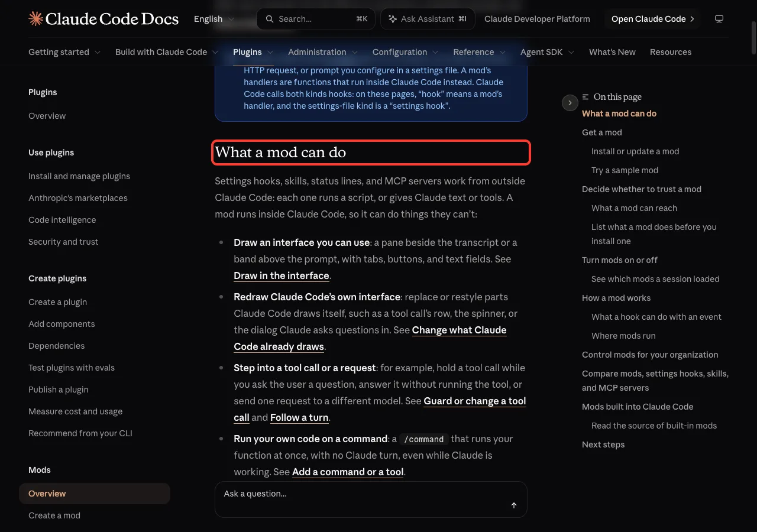Screen dimensions: 757x532
Task: Follow the Draw in the interface link
Action: (282, 275)
